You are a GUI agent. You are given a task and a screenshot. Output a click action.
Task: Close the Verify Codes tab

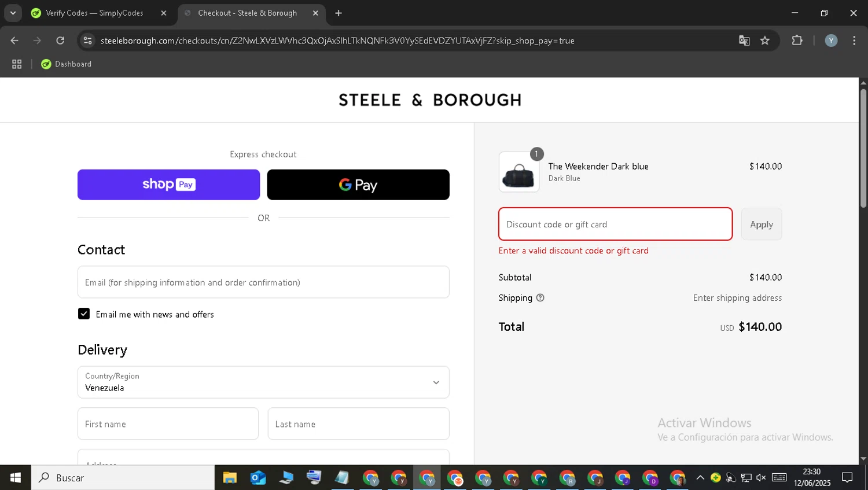point(164,13)
